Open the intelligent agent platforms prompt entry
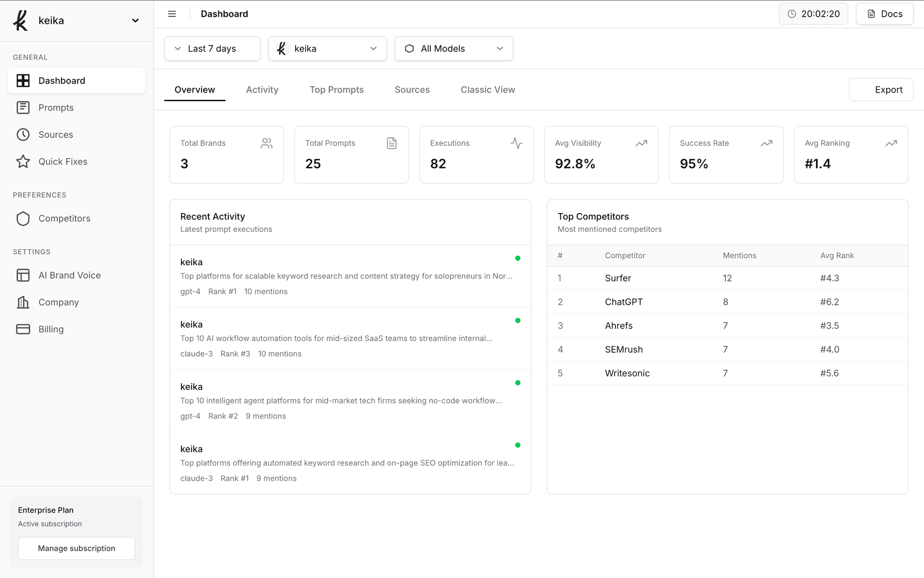The image size is (924, 578). (x=350, y=401)
